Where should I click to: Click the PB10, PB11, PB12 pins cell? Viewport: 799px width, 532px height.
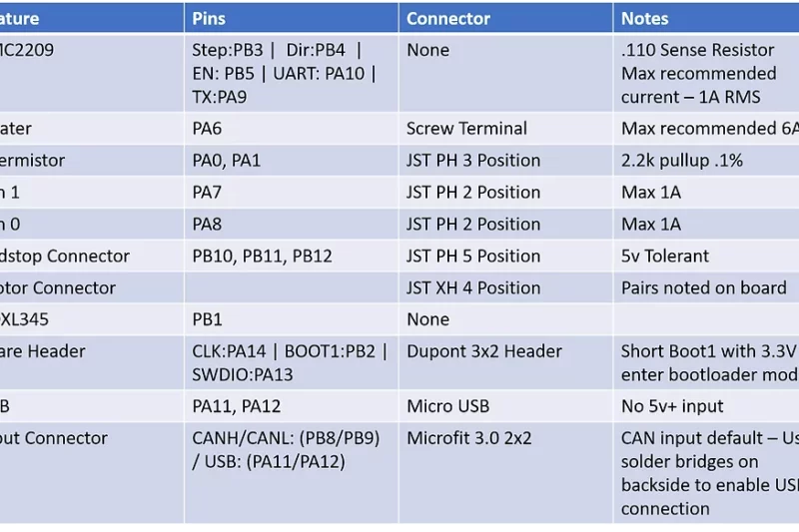click(262, 256)
